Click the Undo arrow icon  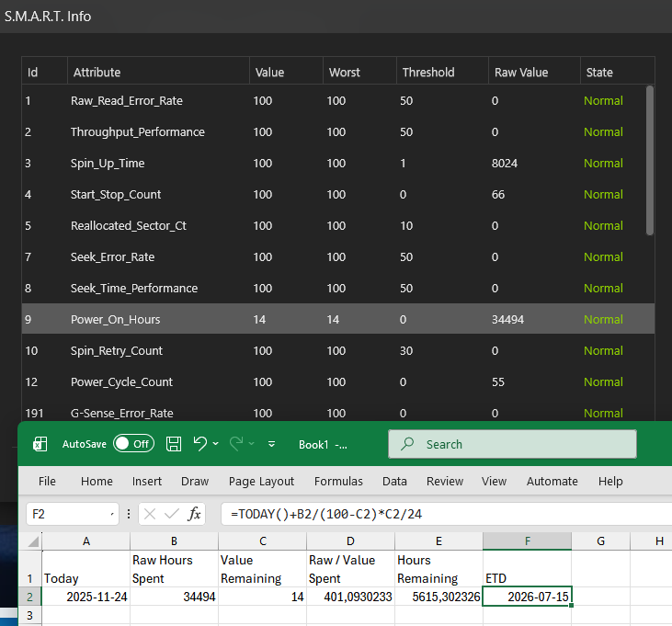click(199, 443)
